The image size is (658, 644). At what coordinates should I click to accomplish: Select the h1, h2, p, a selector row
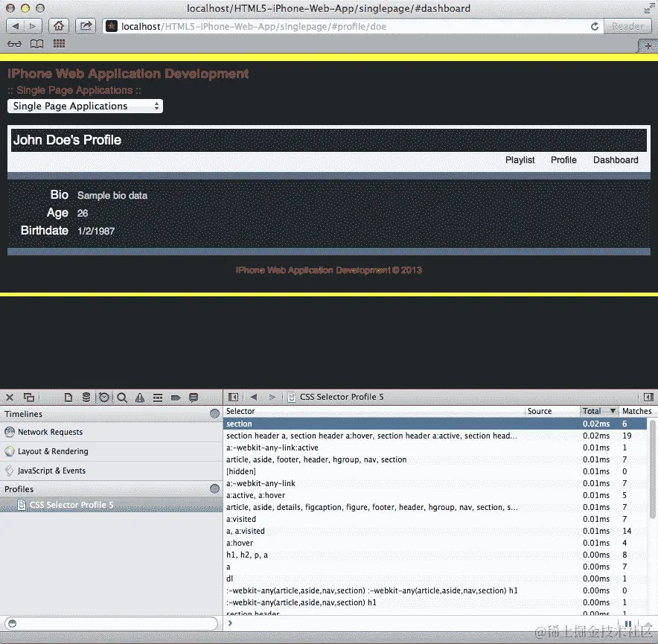[x=435, y=555]
